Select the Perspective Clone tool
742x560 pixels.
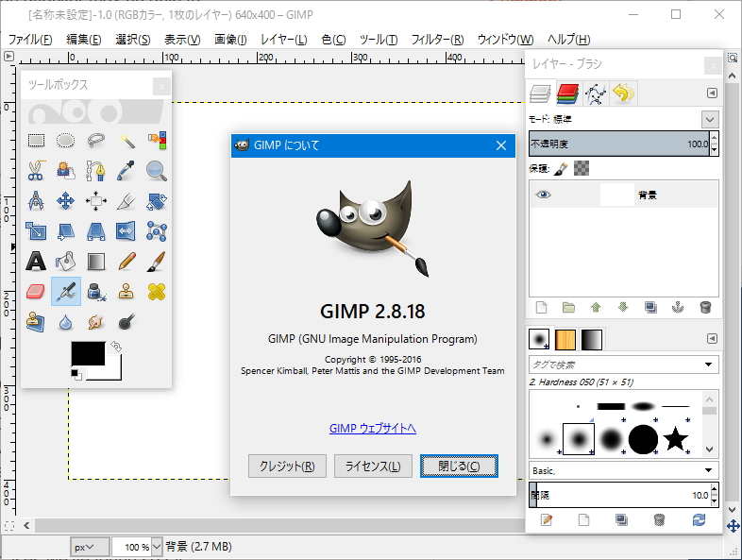click(x=36, y=322)
